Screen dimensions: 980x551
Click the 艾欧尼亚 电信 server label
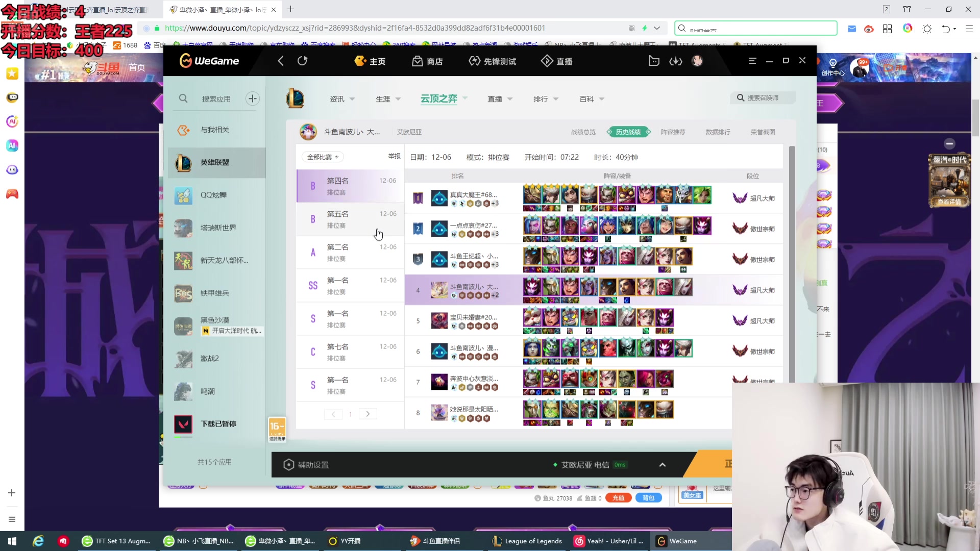click(585, 465)
